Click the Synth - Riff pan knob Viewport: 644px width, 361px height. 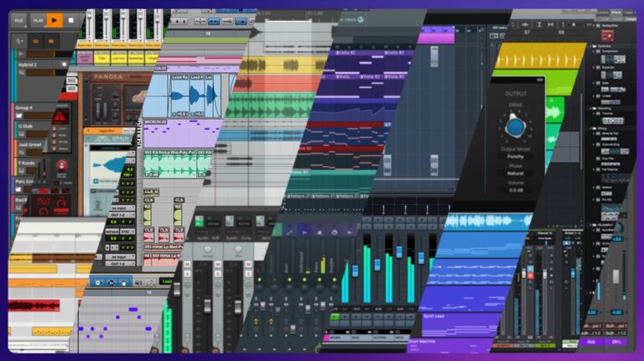click(x=207, y=249)
